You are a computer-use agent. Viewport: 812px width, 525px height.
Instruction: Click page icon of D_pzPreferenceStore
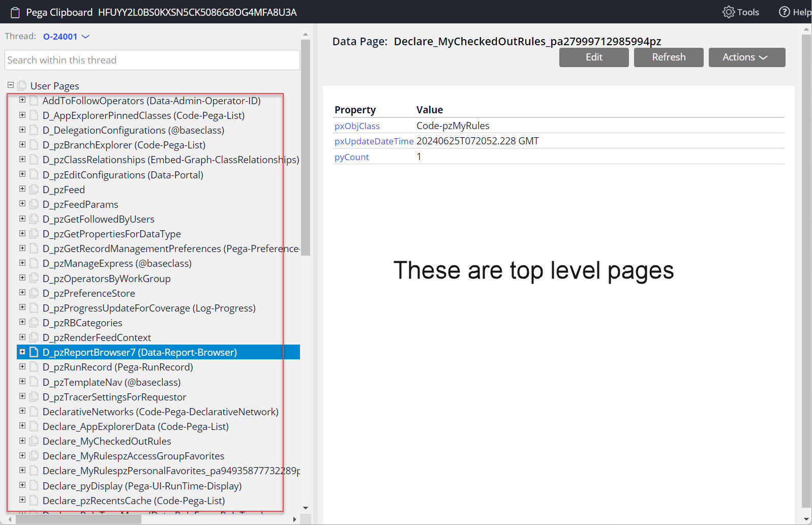pos(34,293)
